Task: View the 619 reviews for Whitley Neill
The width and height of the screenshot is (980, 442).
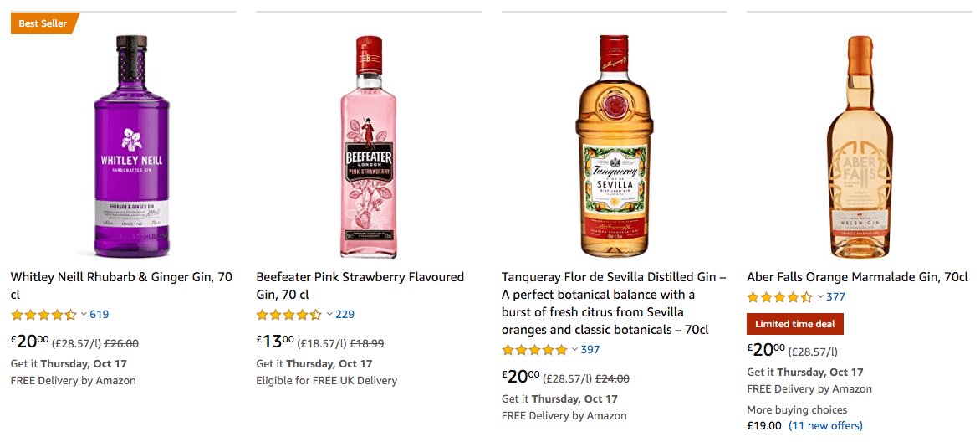Action: pyautogui.click(x=100, y=315)
